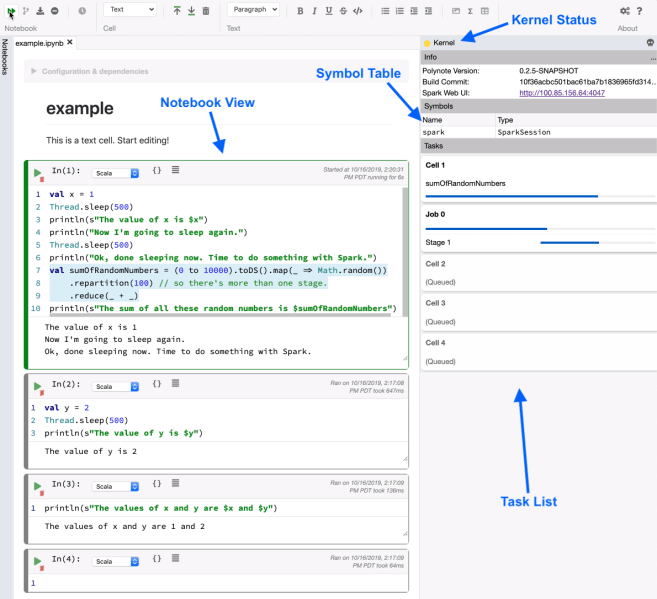Click the Run all cells icon
The width and height of the screenshot is (657, 599).
11,11
